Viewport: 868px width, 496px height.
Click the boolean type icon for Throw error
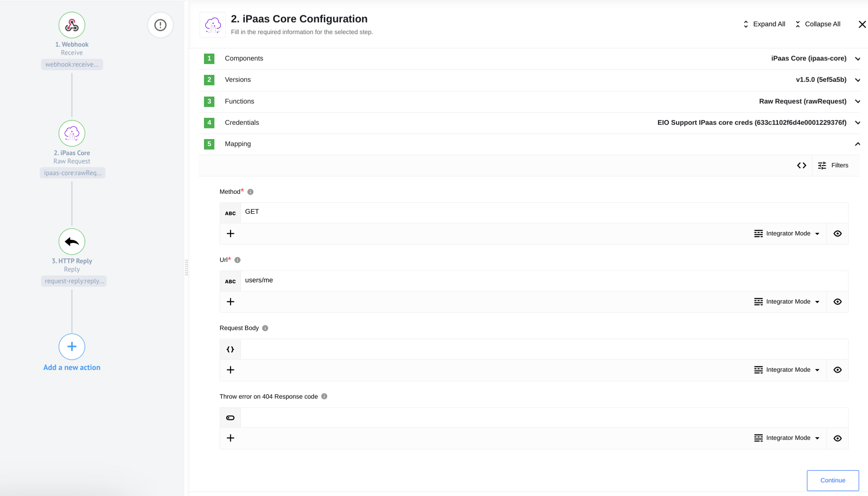click(x=230, y=418)
